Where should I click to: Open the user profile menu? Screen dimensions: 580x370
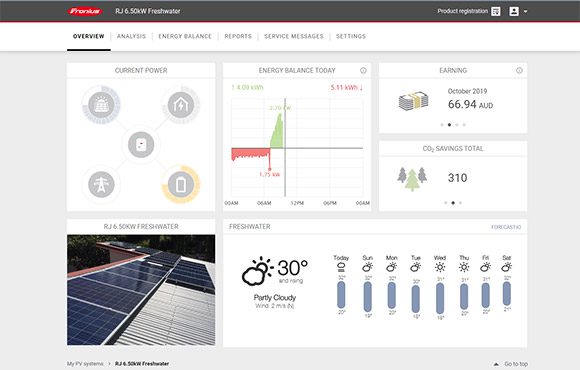pyautogui.click(x=514, y=11)
